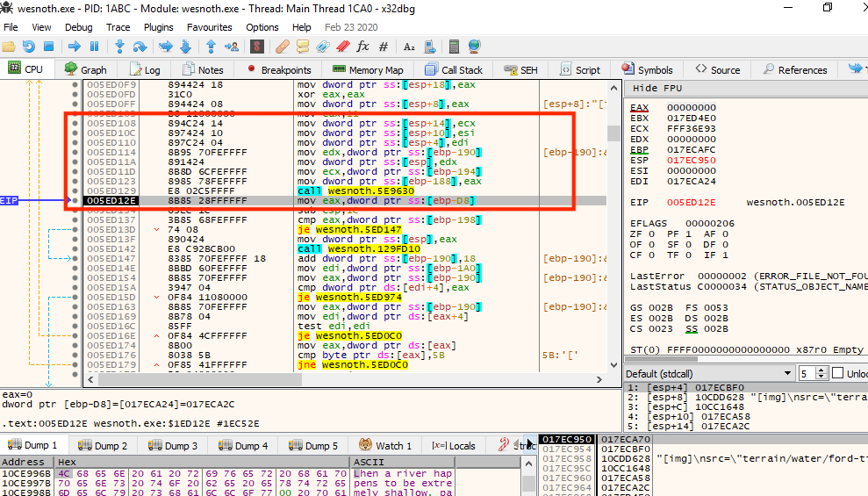Open a file using the folder icon
This screenshot has width=868, height=496.
click(x=8, y=47)
